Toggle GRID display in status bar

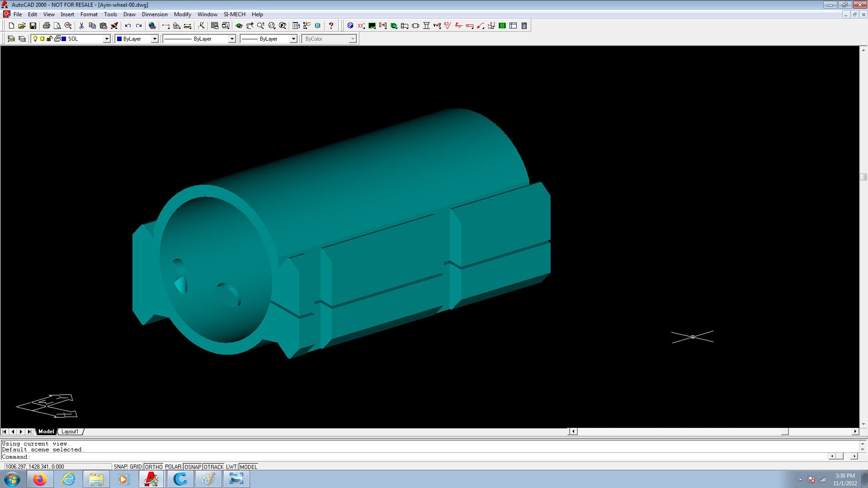coord(136,467)
